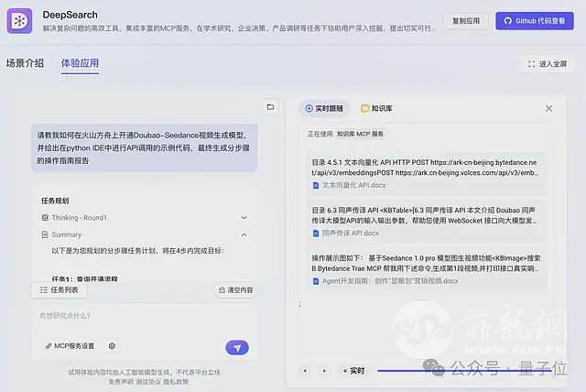586x392 pixels.
Task: Click the Thinking - Round1 row icon
Action: [x=45, y=217]
